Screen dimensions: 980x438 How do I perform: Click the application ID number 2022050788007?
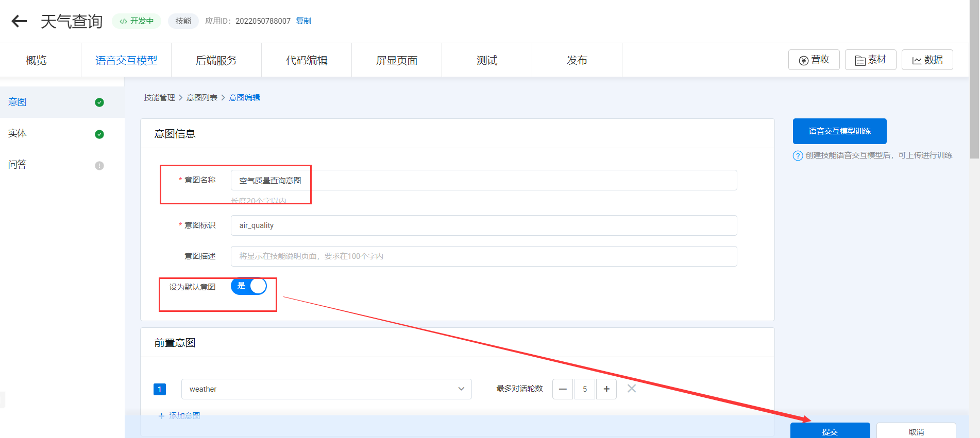[x=263, y=21]
